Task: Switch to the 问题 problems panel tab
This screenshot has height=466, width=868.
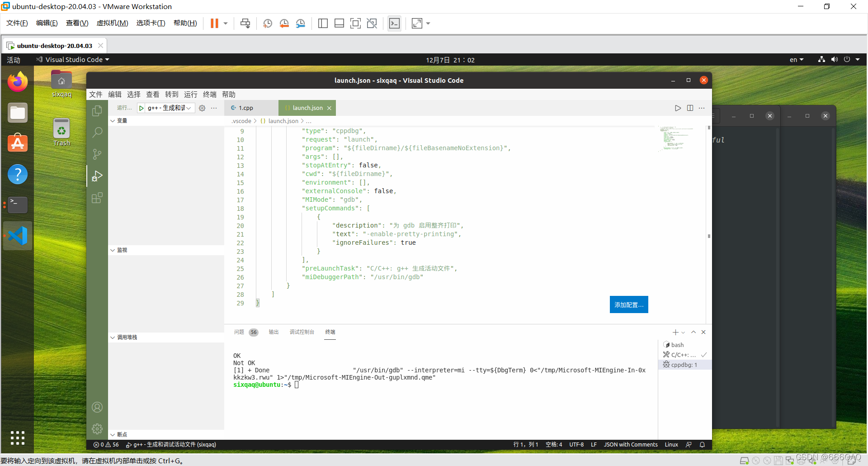Action: click(x=246, y=332)
